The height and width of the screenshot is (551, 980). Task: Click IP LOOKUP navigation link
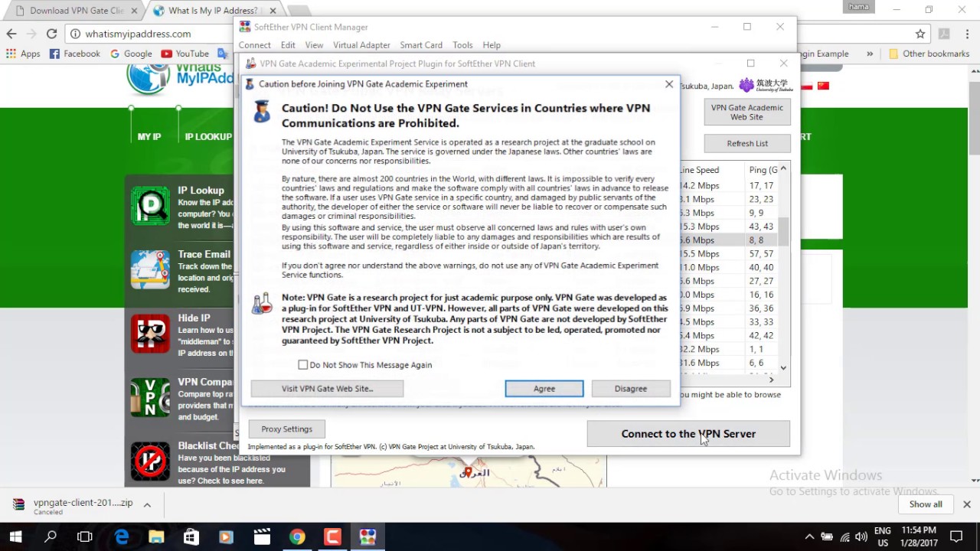[x=208, y=137]
